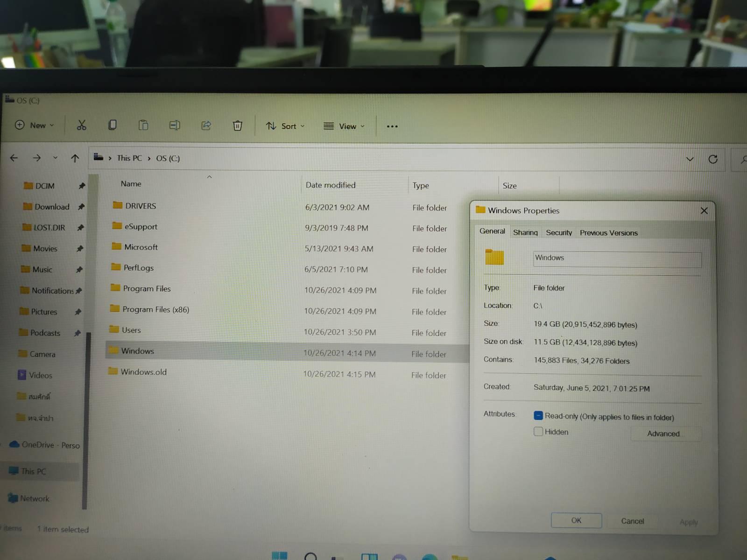
Task: Click chevron before This PC in address bar
Action: (110, 158)
